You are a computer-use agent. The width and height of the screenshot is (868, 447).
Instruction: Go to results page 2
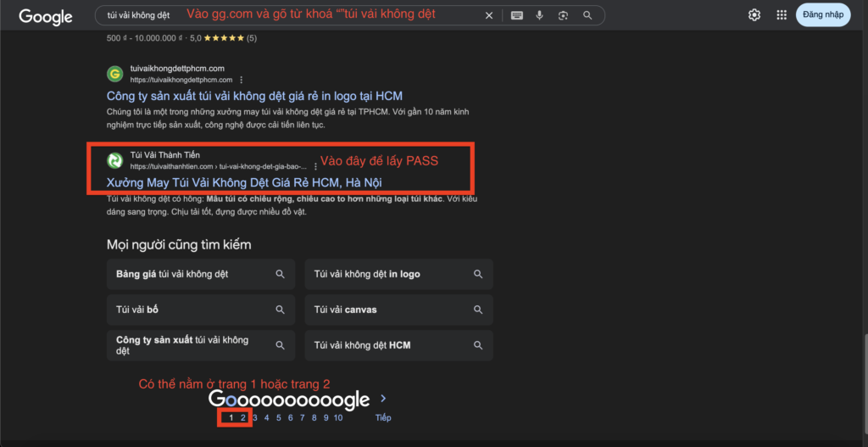pyautogui.click(x=243, y=417)
